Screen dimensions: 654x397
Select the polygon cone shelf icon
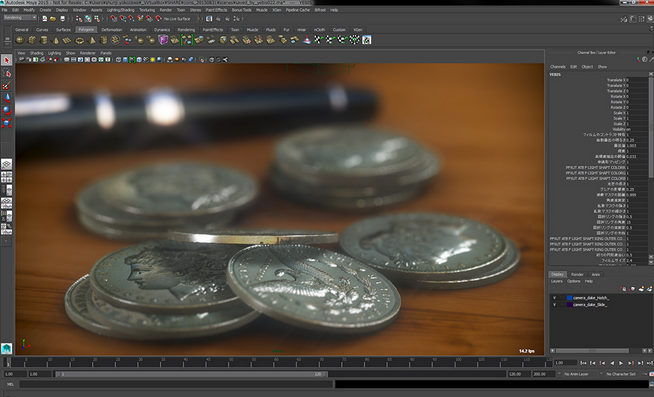[x=55, y=40]
